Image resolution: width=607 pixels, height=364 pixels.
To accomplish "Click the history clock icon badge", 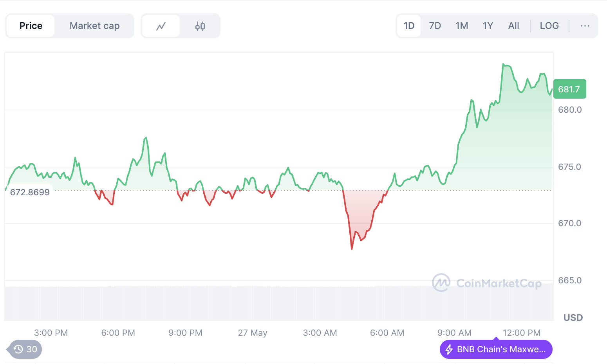I will tap(19, 349).
